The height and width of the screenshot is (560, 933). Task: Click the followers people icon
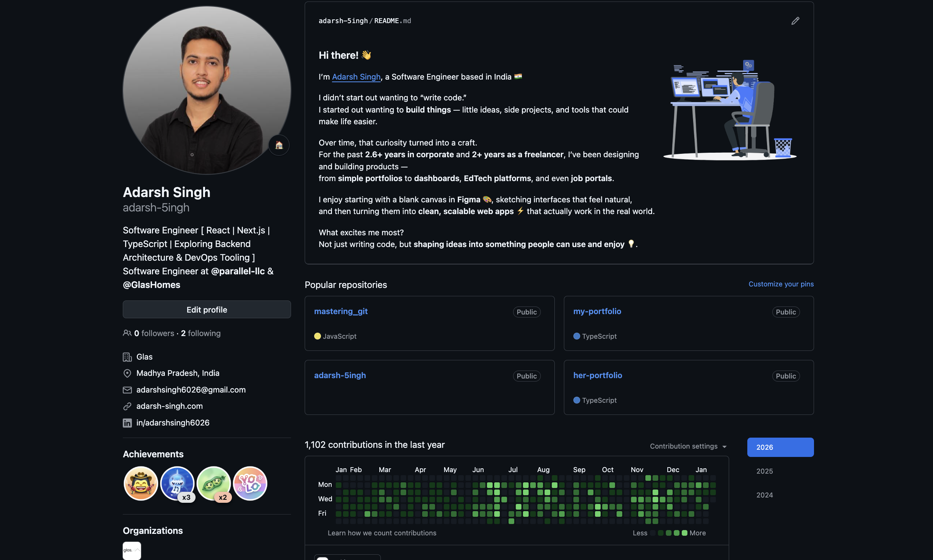pos(127,333)
